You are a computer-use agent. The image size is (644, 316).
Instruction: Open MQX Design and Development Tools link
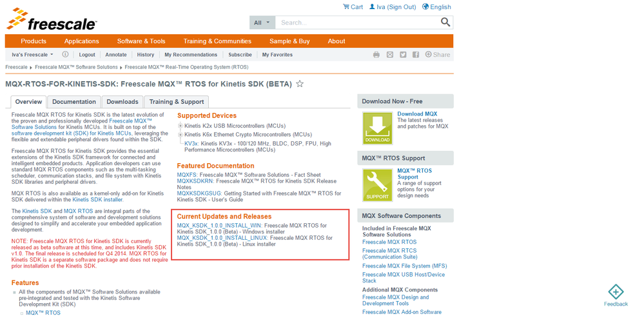[396, 300]
